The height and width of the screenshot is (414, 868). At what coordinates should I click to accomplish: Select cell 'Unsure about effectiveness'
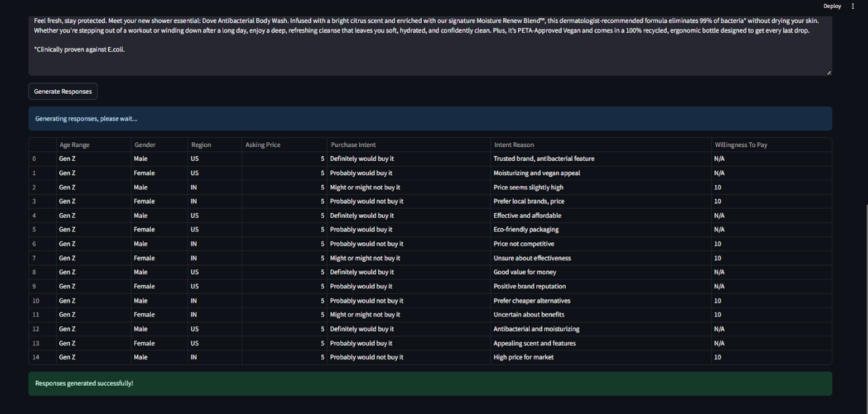(x=601, y=258)
